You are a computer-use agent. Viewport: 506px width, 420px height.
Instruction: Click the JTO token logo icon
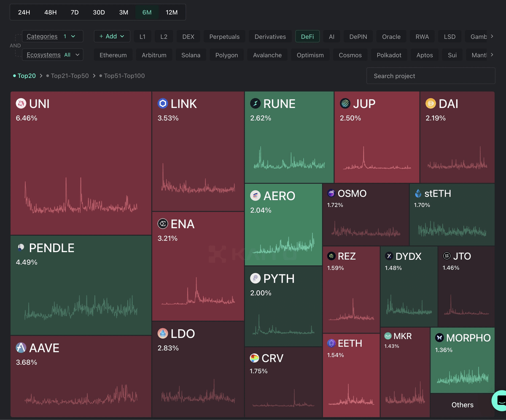coord(447,256)
